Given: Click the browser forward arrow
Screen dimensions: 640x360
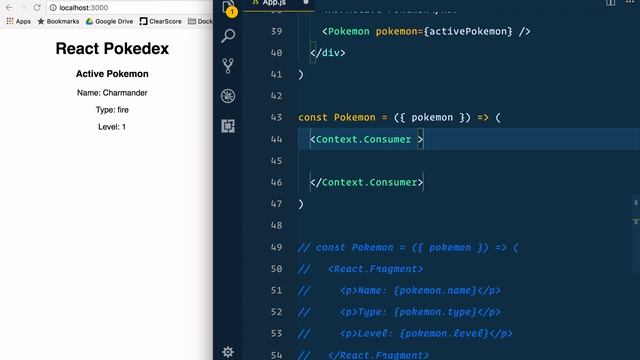Looking at the screenshot, I should coord(22,7).
